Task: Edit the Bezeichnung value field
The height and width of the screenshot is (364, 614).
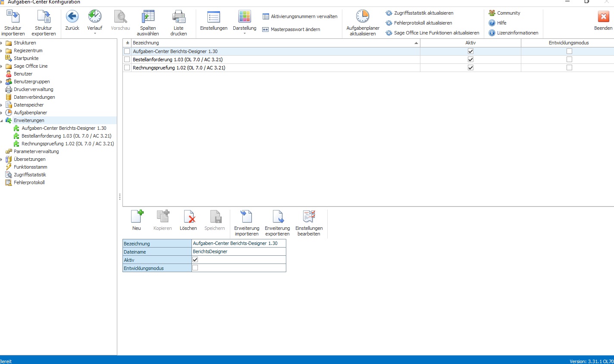Action: (239, 243)
